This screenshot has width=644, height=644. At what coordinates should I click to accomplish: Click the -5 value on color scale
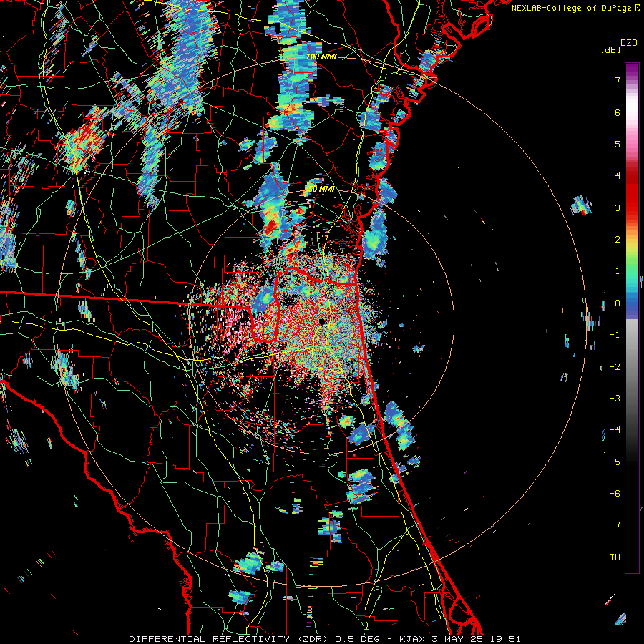tap(615, 462)
